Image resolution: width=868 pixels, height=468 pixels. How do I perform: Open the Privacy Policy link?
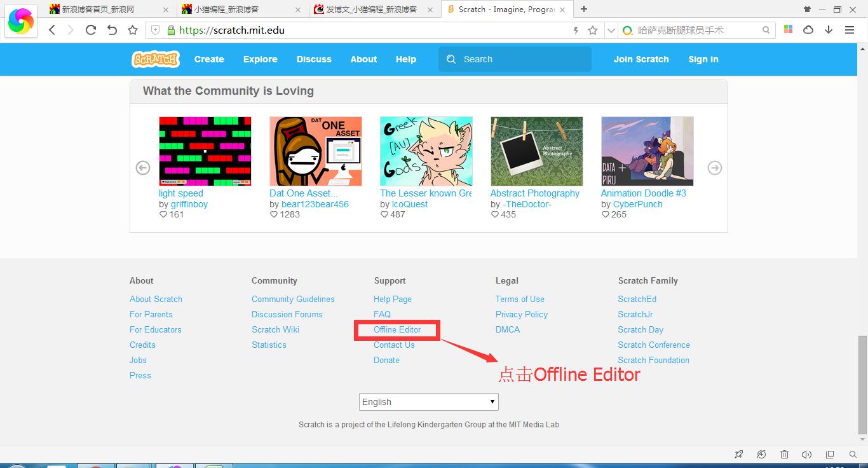click(522, 314)
